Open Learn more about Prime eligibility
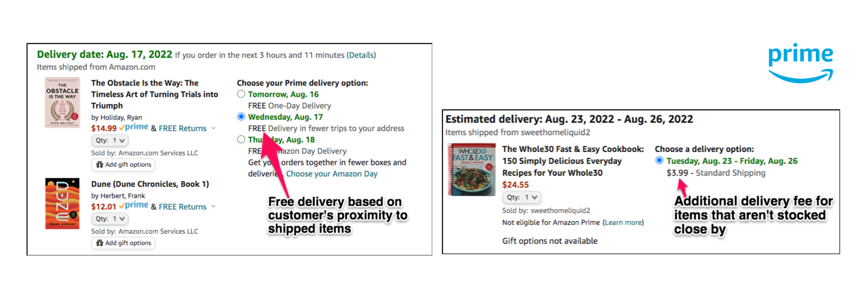This screenshot has height=293, width=868. click(x=623, y=223)
